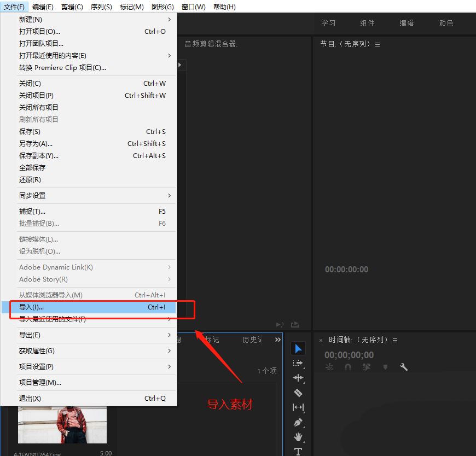The height and width of the screenshot is (456, 476).
Task: Toggle add marker icon in timeline
Action: coord(385,367)
